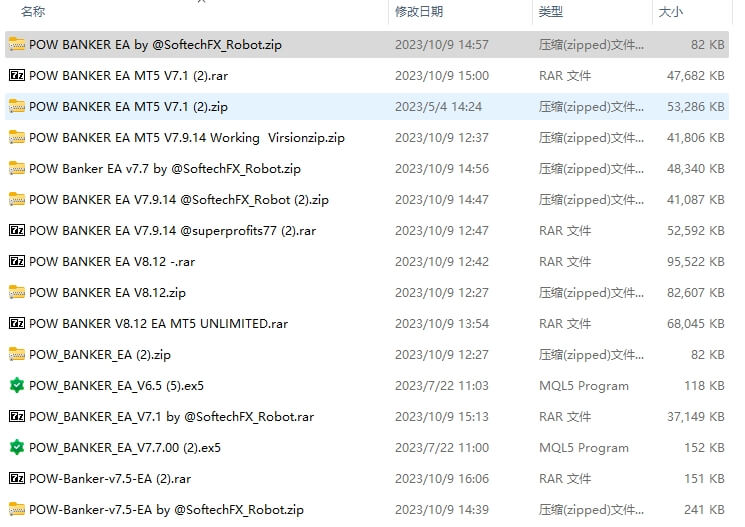
Task: Select file POW Banker EA v7.7 by @SoftechFX_Robot.zip
Action: click(x=165, y=169)
